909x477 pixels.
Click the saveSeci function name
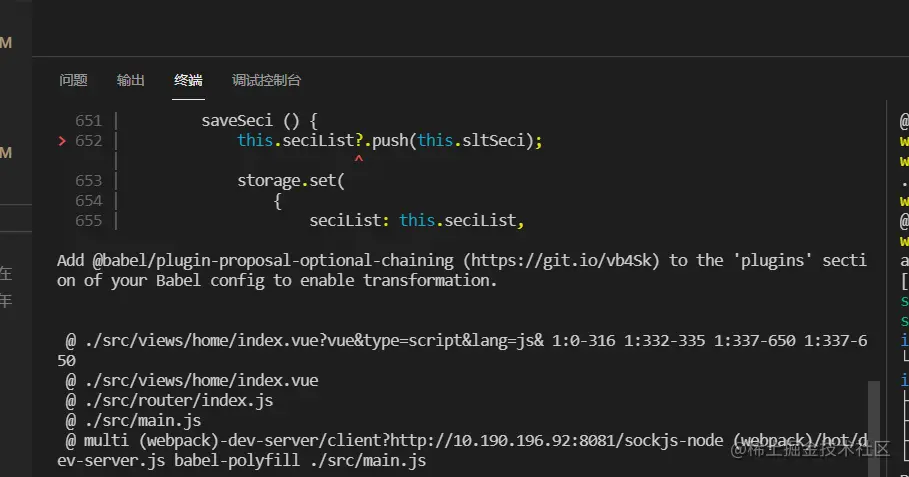click(x=237, y=121)
